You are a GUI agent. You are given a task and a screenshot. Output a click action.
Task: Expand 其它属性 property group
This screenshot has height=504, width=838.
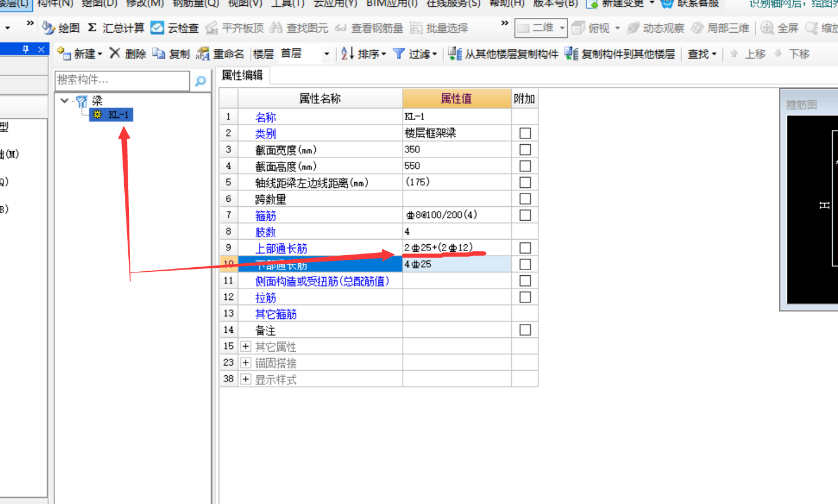[246, 347]
